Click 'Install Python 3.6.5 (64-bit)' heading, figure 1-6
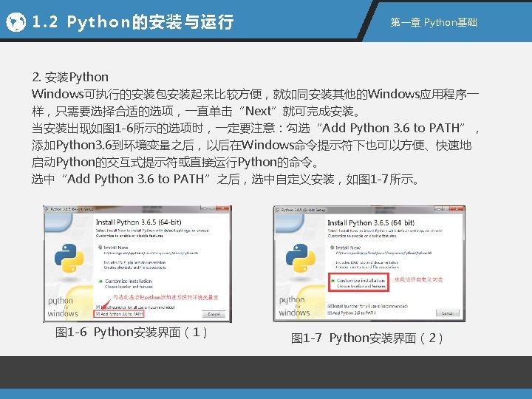This screenshot has height=399, width=532. pyautogui.click(x=138, y=222)
